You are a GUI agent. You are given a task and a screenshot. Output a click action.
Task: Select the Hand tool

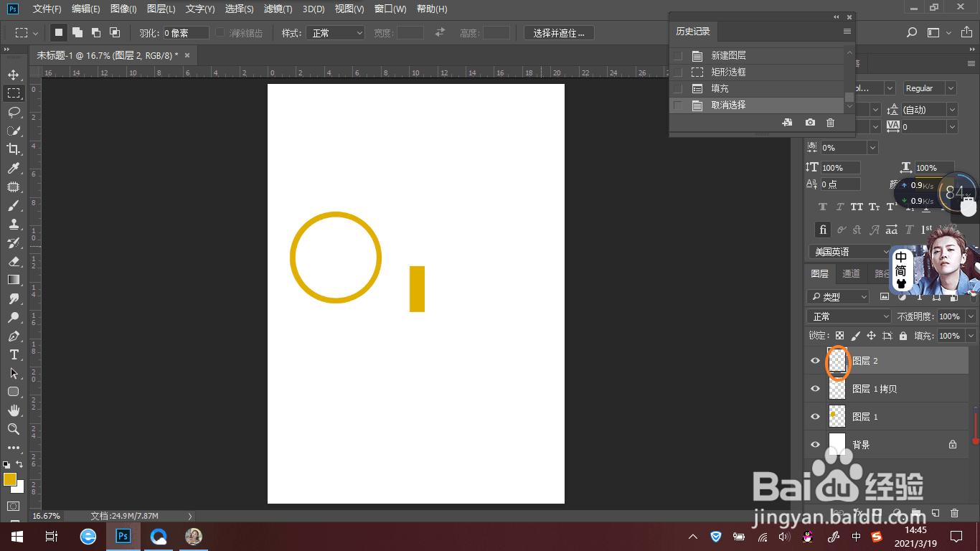13,410
